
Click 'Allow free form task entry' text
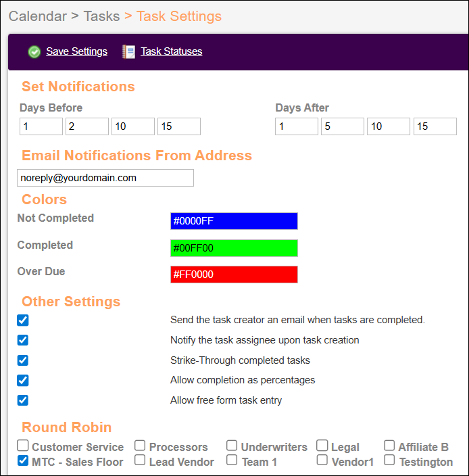[x=226, y=400]
